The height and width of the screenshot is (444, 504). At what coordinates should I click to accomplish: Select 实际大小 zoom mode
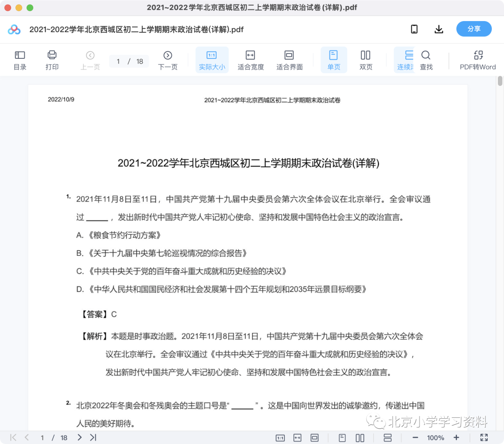tap(212, 60)
